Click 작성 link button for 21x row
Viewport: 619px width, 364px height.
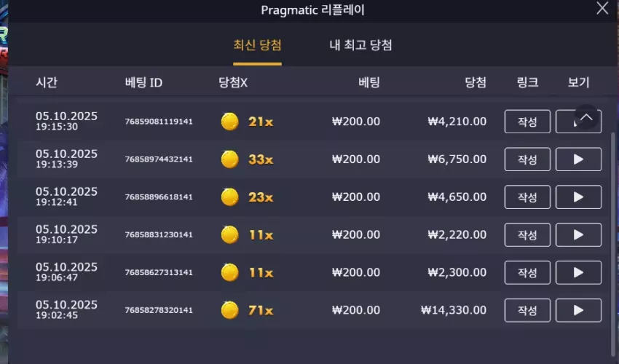click(x=527, y=122)
